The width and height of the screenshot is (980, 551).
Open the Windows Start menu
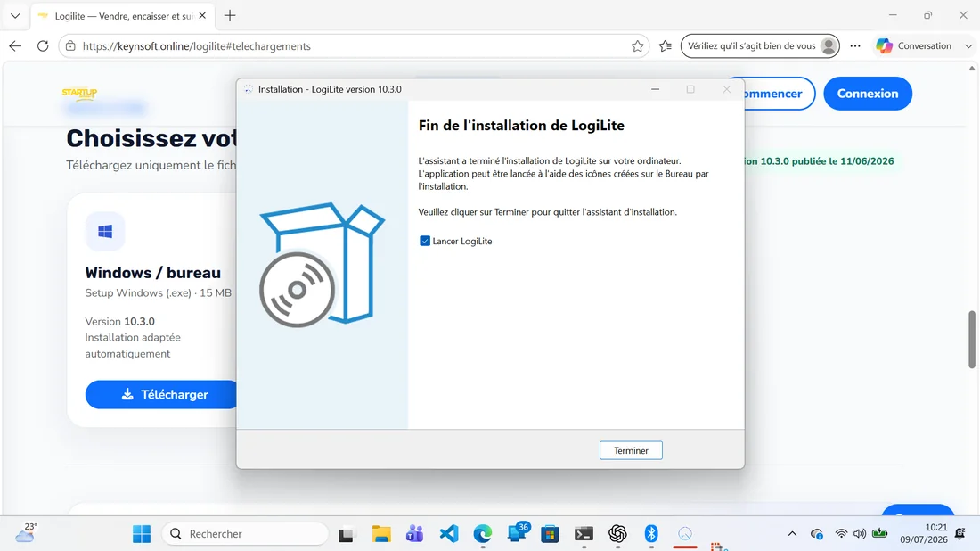pos(142,533)
